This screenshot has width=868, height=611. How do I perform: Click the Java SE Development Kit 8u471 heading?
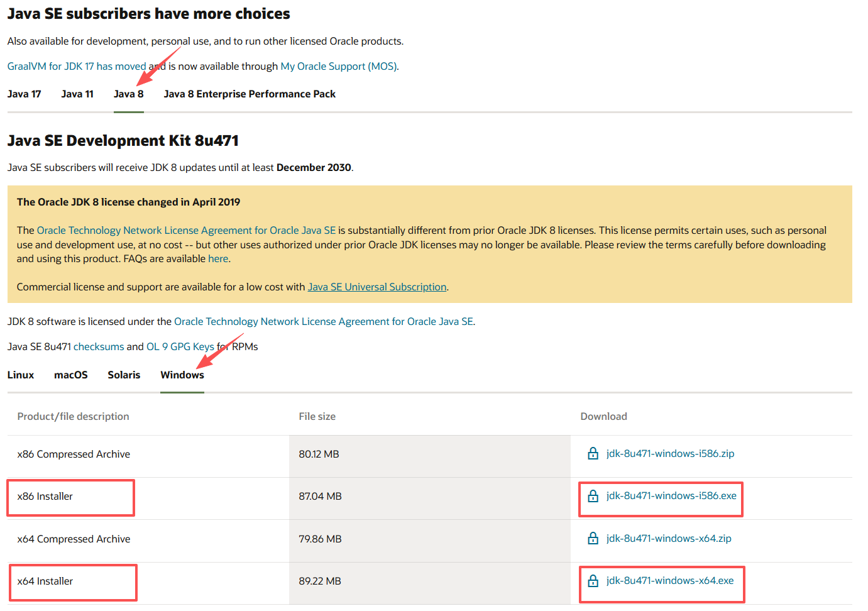tap(123, 140)
